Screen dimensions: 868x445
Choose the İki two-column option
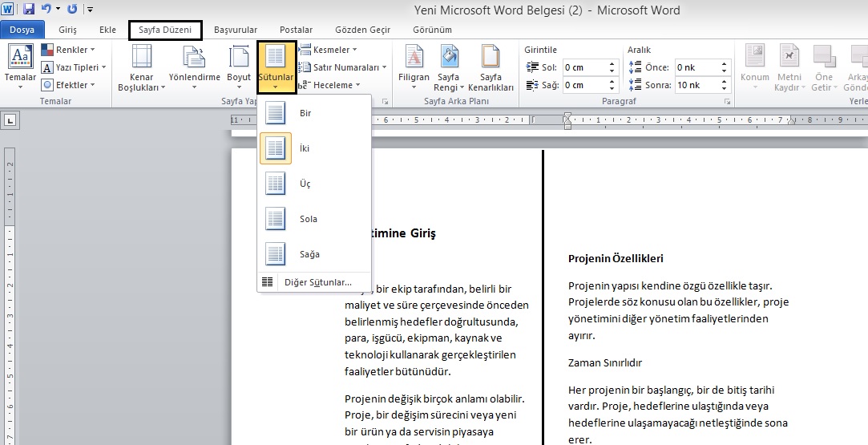click(x=314, y=148)
